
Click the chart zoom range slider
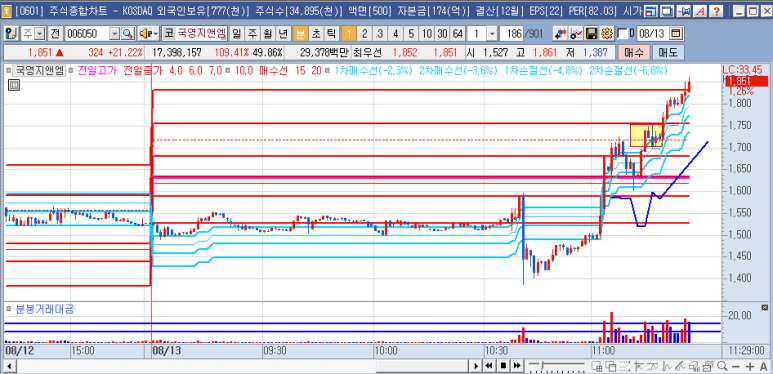(x=557, y=366)
